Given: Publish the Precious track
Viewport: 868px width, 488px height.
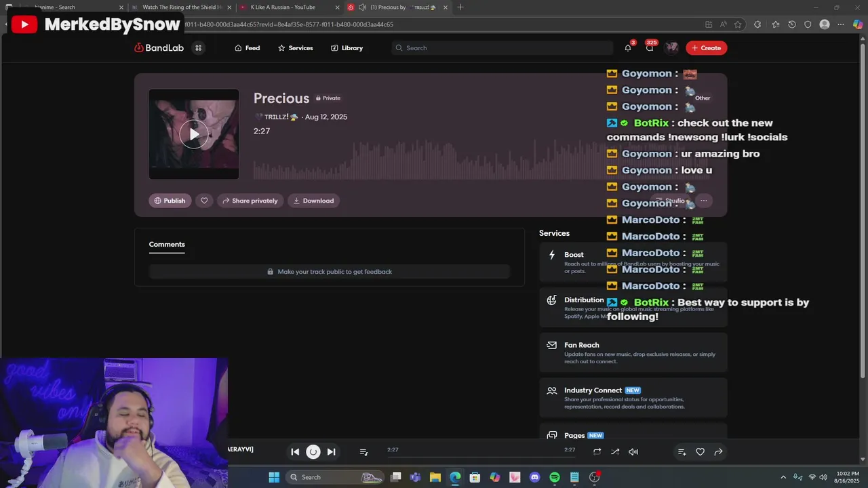Looking at the screenshot, I should coord(170,201).
